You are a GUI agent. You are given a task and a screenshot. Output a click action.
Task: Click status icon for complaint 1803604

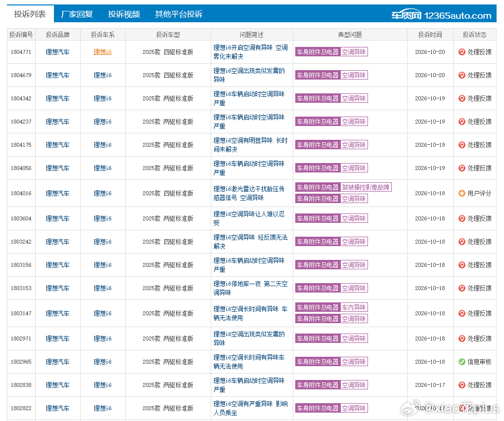462,218
